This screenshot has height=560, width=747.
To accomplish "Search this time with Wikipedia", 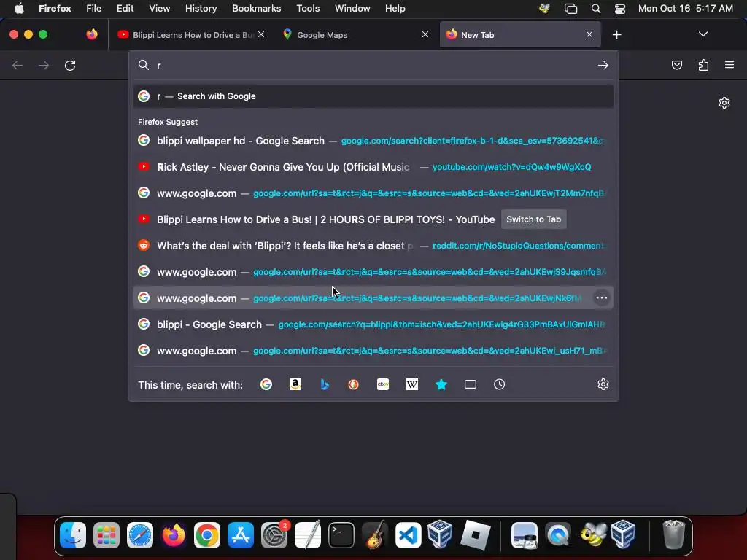I will (x=412, y=384).
